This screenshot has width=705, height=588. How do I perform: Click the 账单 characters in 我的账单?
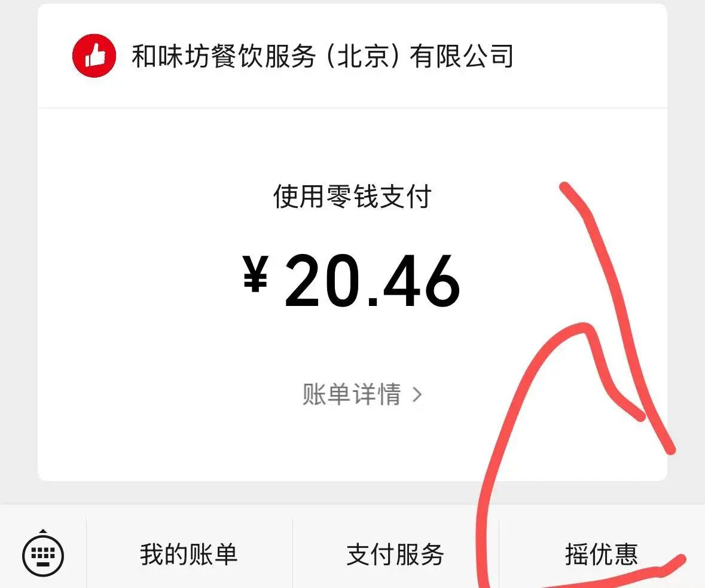[213, 555]
